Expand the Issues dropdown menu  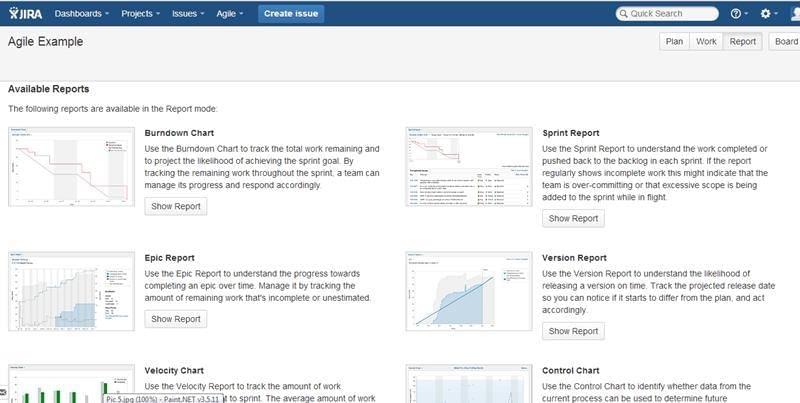[188, 14]
